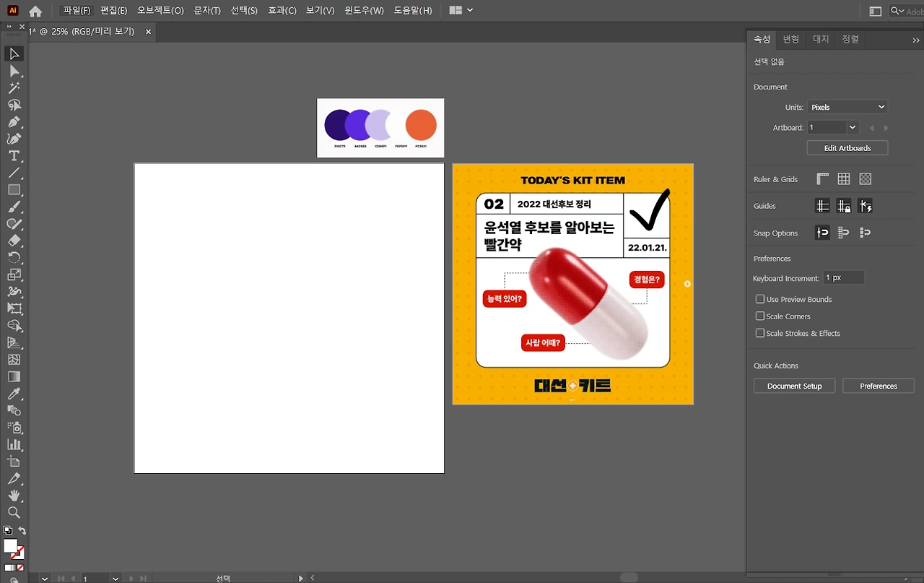924x583 pixels.
Task: Collapse the right panel group with double arrows
Action: point(916,40)
